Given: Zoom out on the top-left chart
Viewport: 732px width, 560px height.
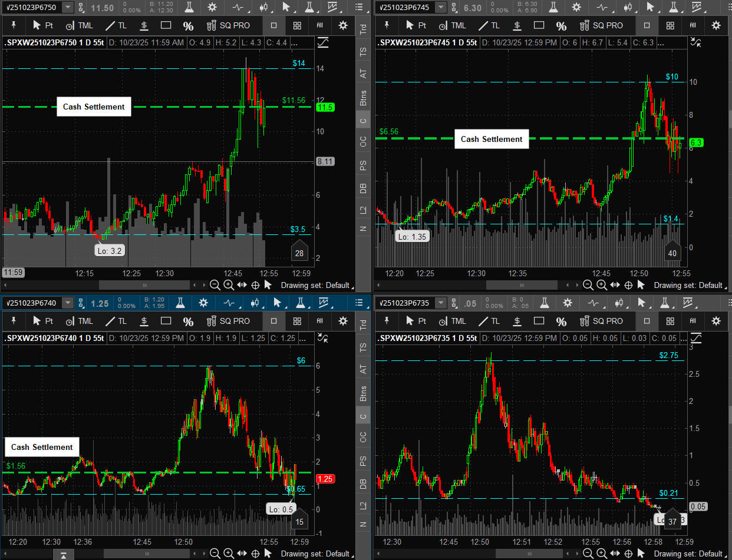Looking at the screenshot, I should 215,285.
